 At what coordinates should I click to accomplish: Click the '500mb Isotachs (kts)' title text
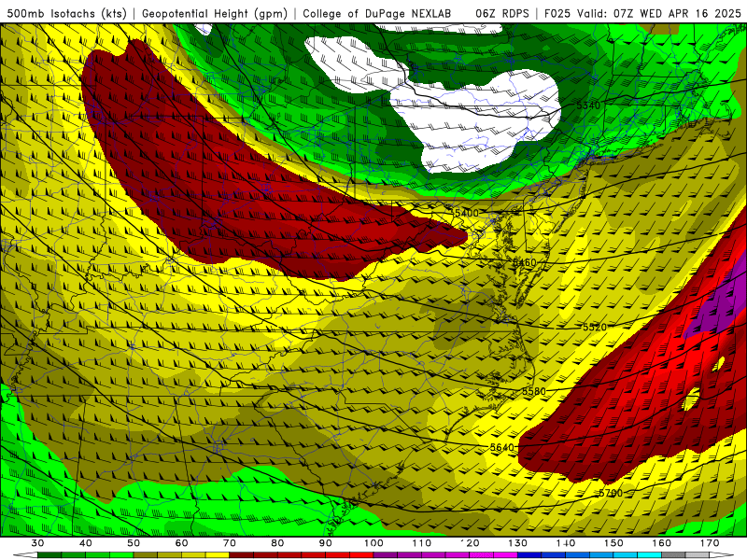pos(66,13)
